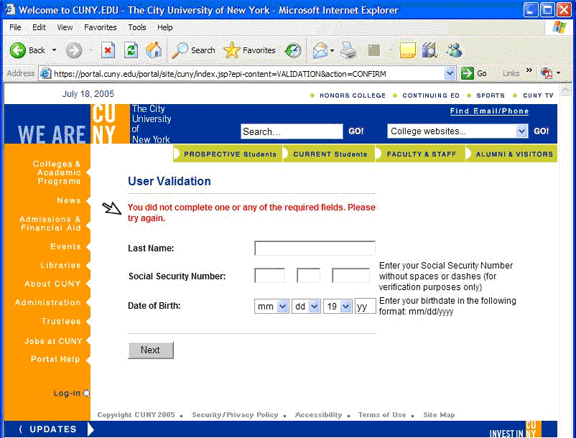
Task: Open the Research book icon
Action: tap(429, 50)
